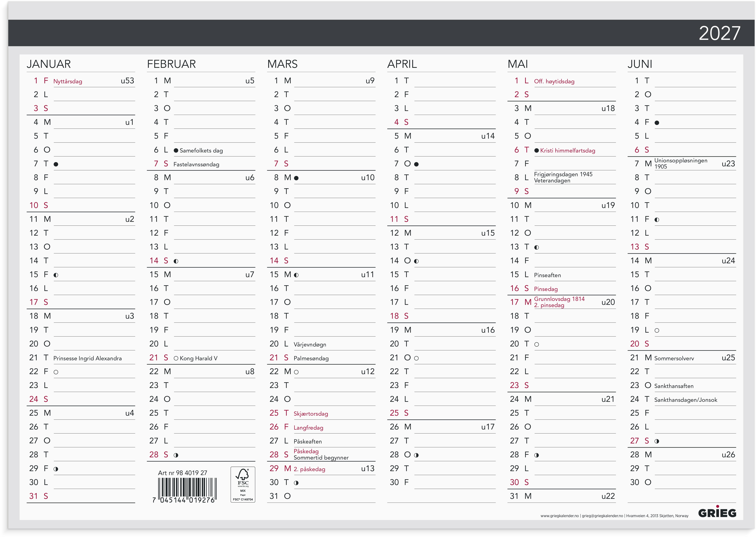Click week label u13 in March

pyautogui.click(x=368, y=469)
